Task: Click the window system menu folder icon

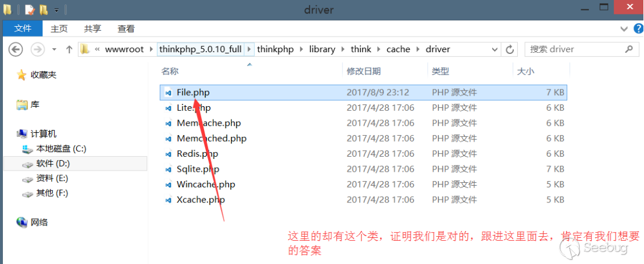Action: tap(7, 9)
